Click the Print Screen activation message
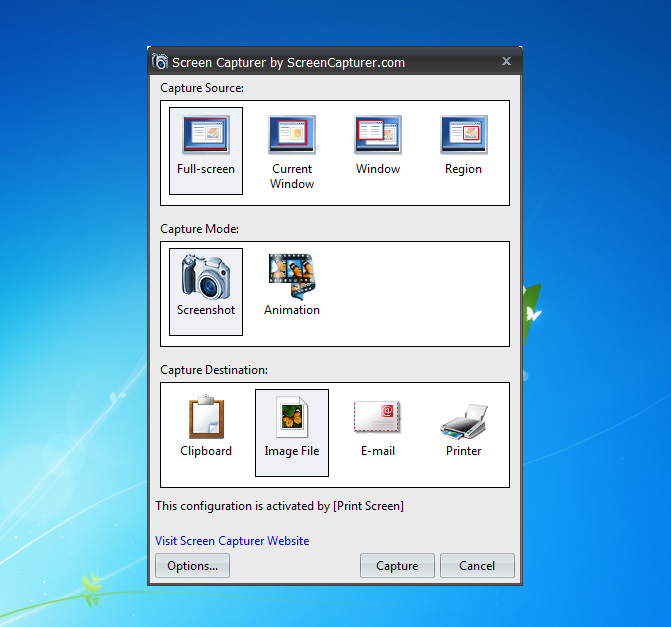This screenshot has height=627, width=671. [279, 506]
